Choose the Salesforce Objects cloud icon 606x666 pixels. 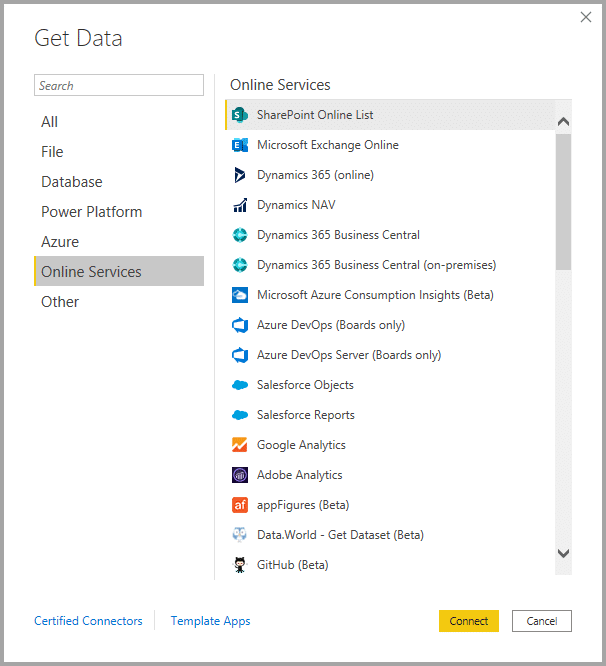240,385
